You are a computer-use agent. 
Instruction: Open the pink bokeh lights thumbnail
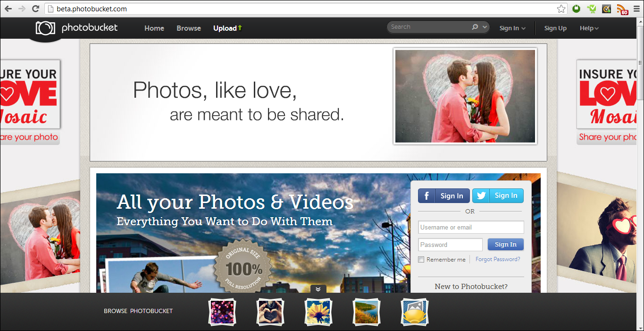222,313
